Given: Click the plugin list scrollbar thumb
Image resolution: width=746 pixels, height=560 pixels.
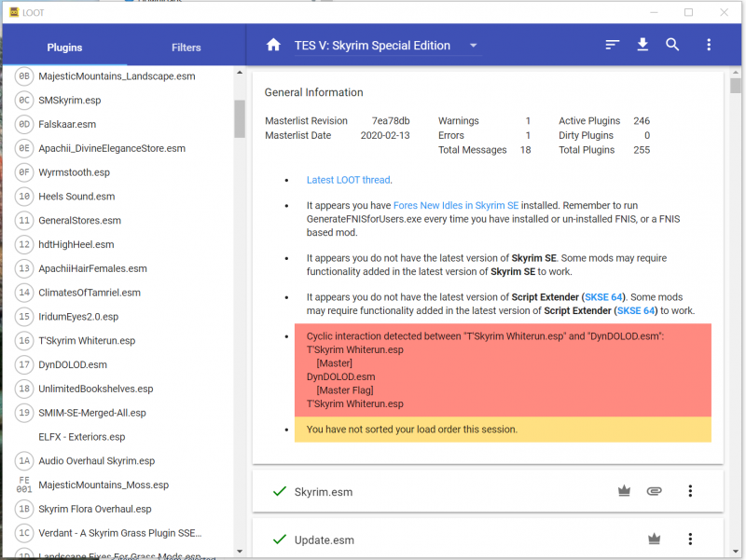Looking at the screenshot, I should 240,118.
